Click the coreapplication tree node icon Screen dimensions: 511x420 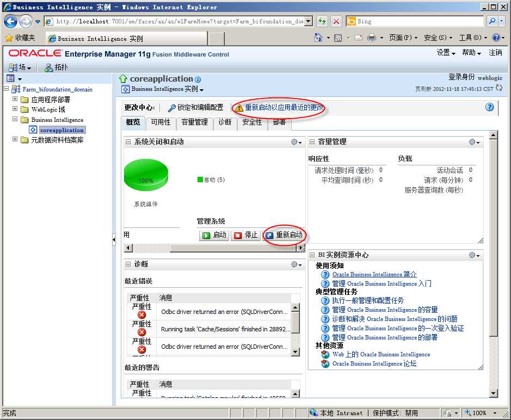(33, 129)
